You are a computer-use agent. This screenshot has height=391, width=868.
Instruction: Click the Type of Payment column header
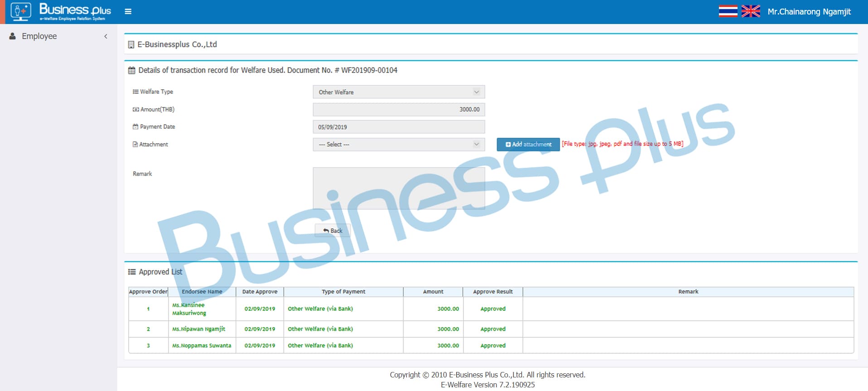click(x=343, y=292)
